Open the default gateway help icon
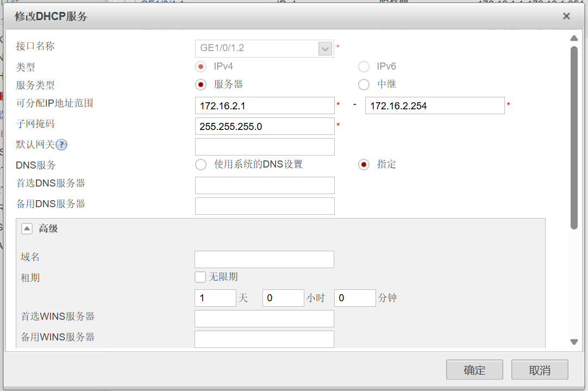 61,145
